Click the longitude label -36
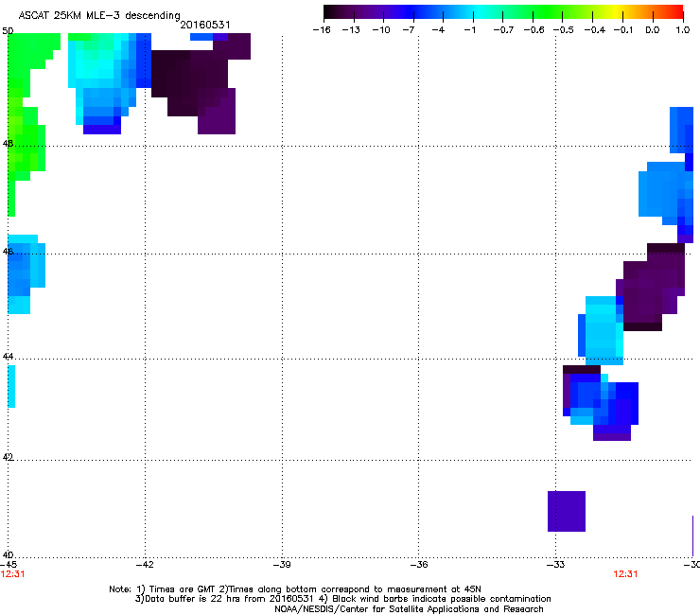The image size is (700, 615). pyautogui.click(x=419, y=565)
